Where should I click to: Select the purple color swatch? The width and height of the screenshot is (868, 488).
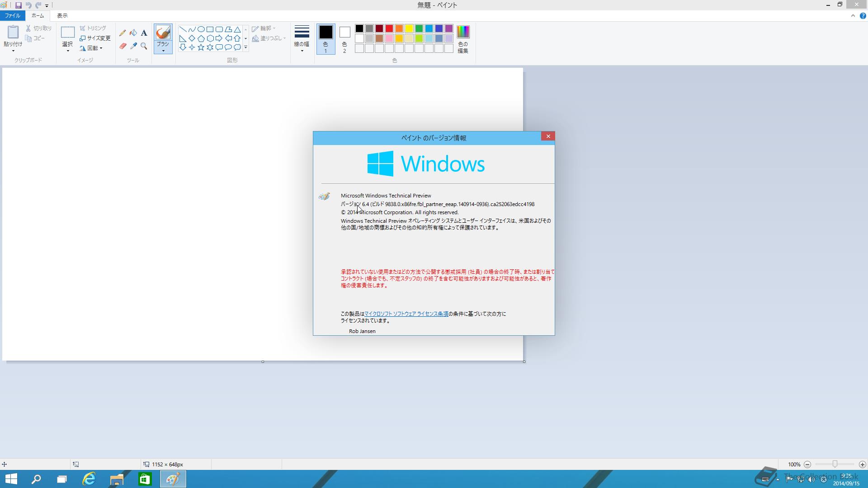(x=448, y=28)
